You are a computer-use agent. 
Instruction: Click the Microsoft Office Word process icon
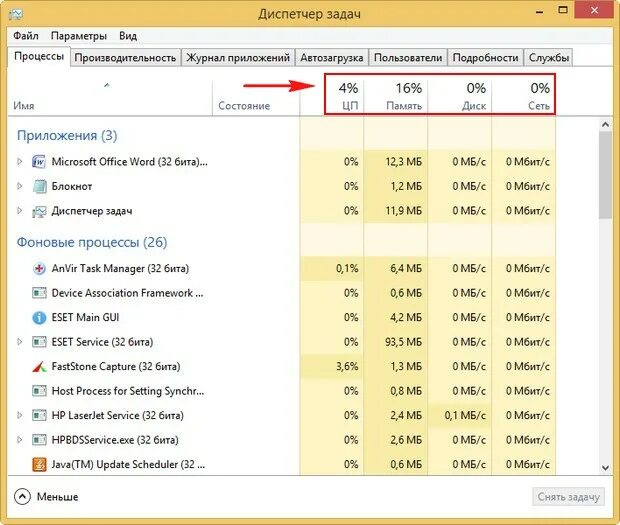point(39,162)
